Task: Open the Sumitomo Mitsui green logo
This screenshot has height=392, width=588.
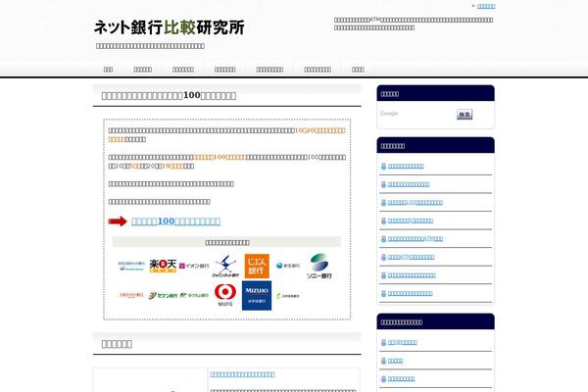Action: pyautogui.click(x=288, y=296)
